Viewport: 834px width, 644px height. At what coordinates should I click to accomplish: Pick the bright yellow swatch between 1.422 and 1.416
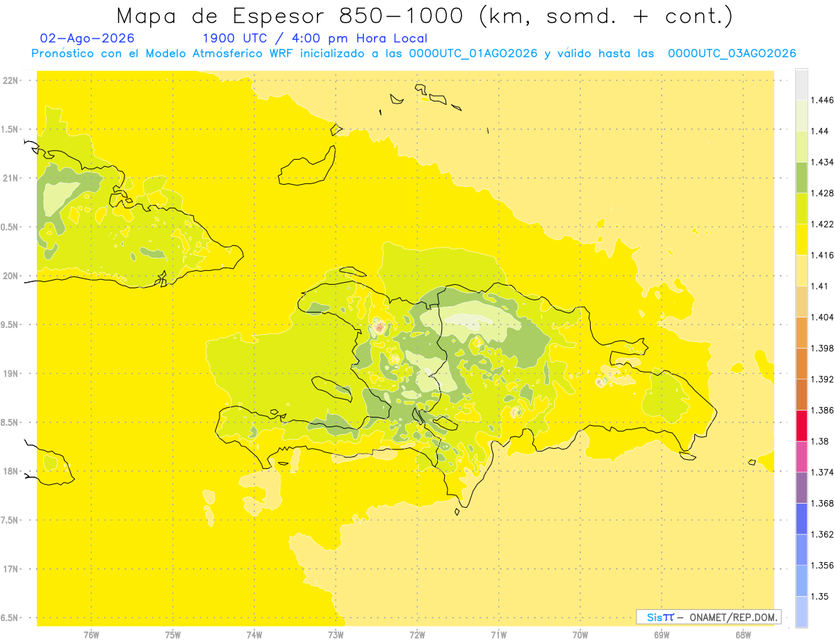point(801,240)
